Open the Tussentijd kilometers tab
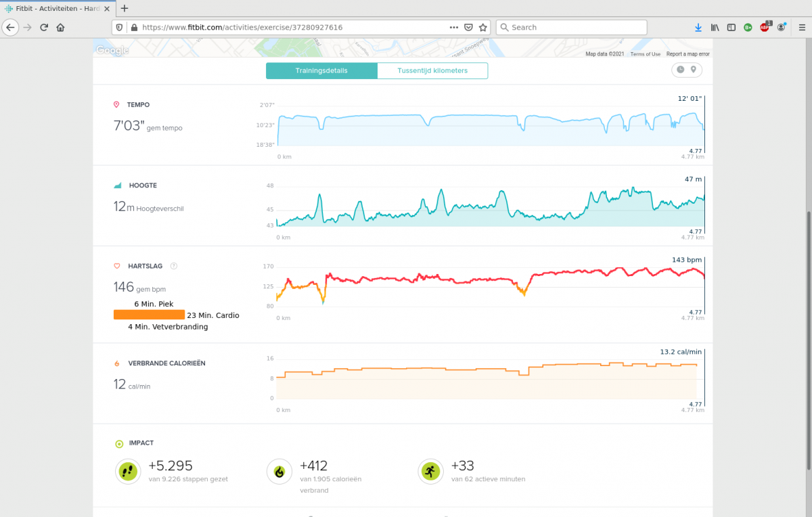The image size is (812, 517). pyautogui.click(x=432, y=70)
